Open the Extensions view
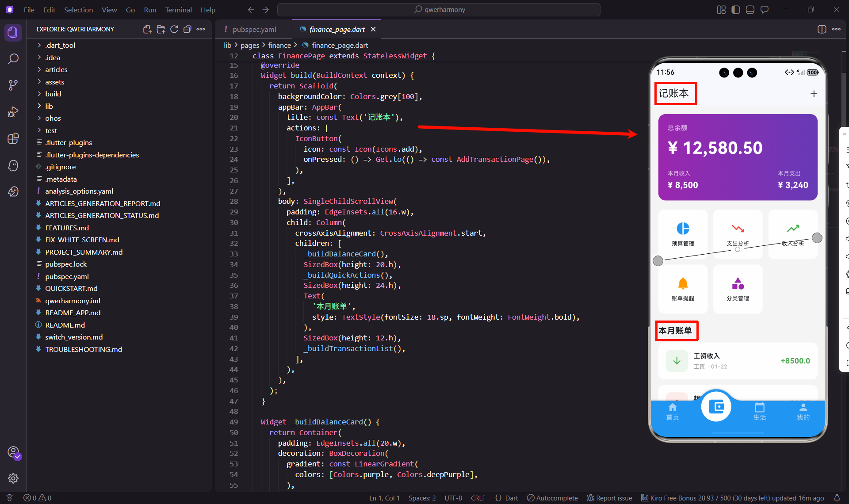849x504 pixels. point(13,138)
